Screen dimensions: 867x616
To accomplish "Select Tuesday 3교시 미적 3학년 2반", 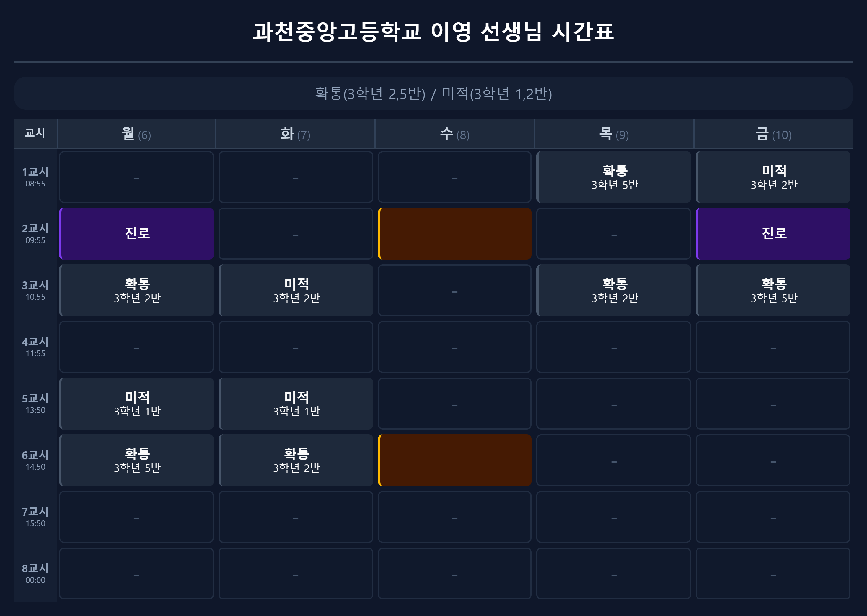I will coord(296,290).
